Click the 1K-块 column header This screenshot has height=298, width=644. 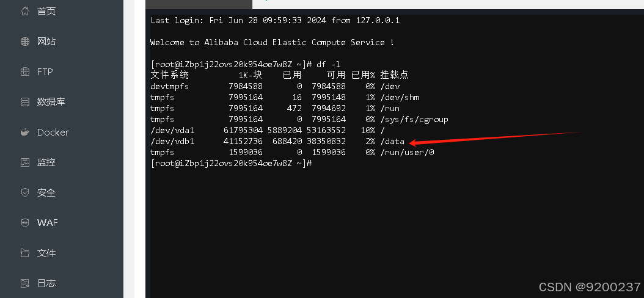click(251, 75)
